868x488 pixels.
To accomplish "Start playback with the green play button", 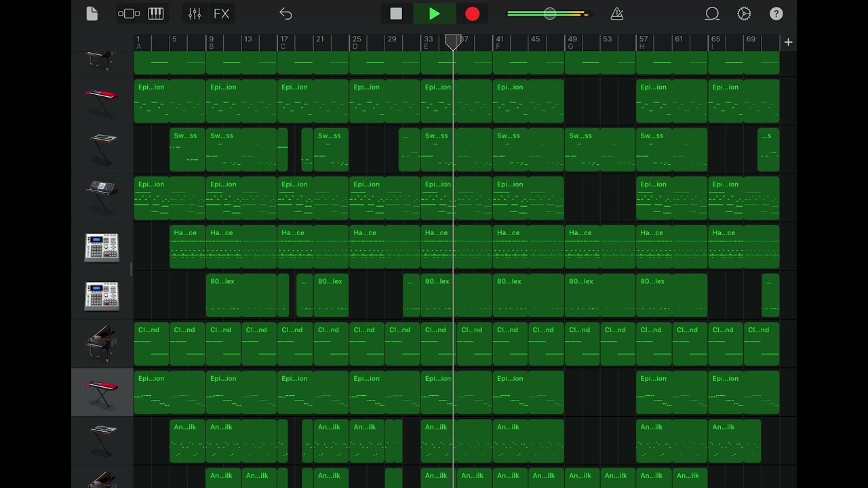I will point(434,14).
